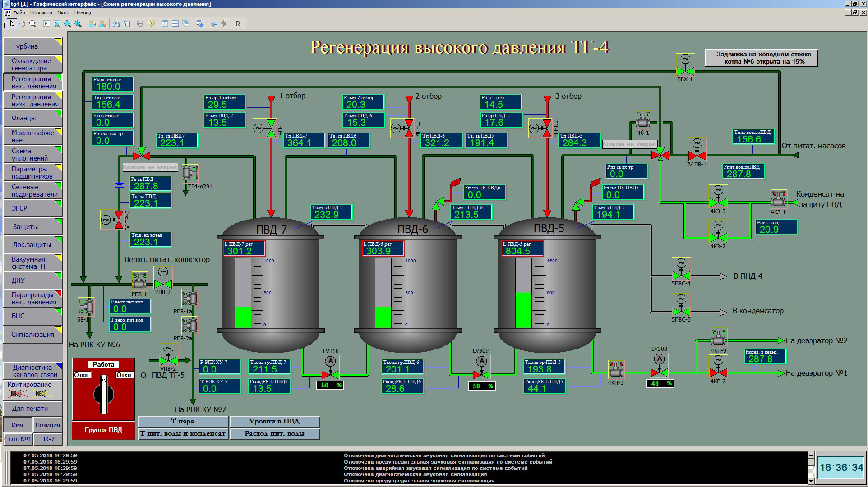
Task: Open the Просмотр menu
Action: pyautogui.click(x=41, y=13)
